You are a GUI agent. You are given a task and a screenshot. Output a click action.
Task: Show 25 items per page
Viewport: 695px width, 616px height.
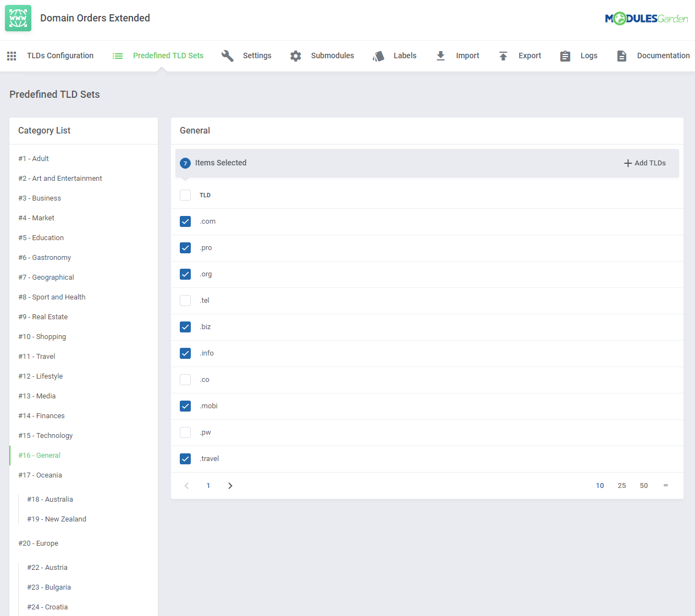click(x=622, y=486)
